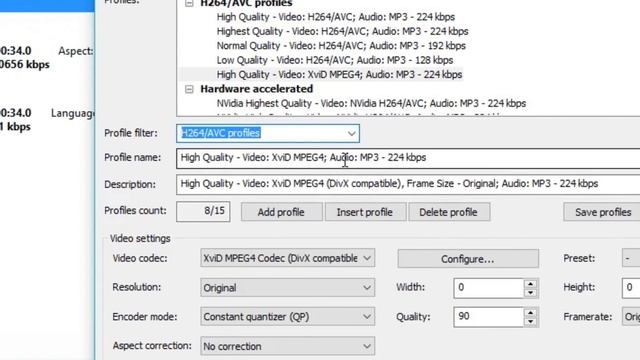Open the Encoder mode dropdown
Image resolution: width=640 pixels, height=360 pixels.
pyautogui.click(x=287, y=317)
